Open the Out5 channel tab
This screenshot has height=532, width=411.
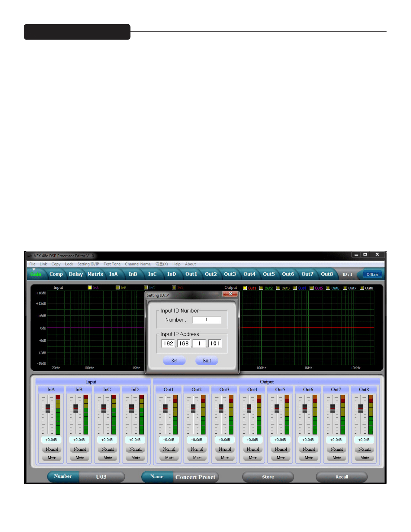click(x=269, y=274)
